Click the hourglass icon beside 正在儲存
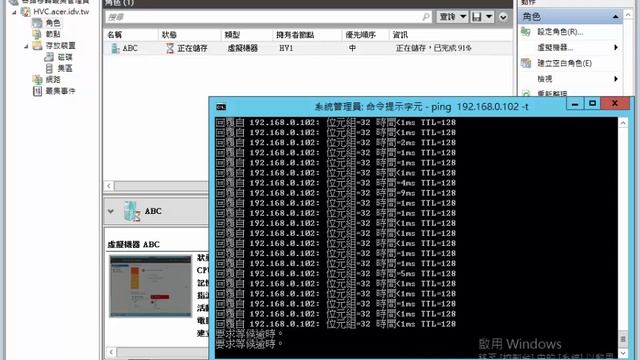The image size is (640, 360). click(170, 49)
